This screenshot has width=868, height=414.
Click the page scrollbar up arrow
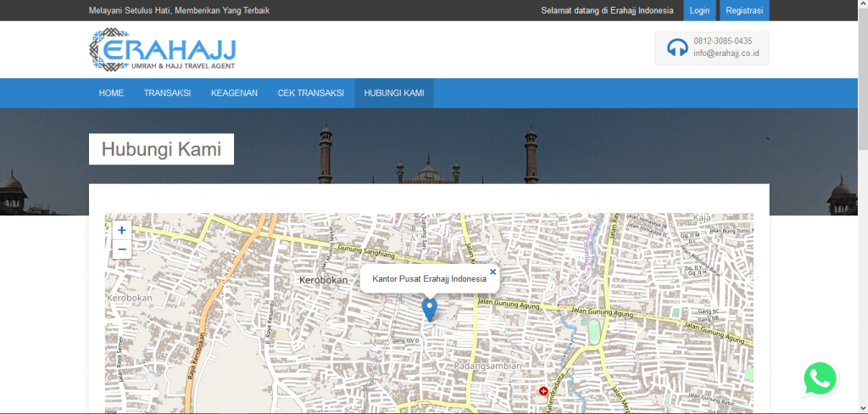click(x=862, y=5)
